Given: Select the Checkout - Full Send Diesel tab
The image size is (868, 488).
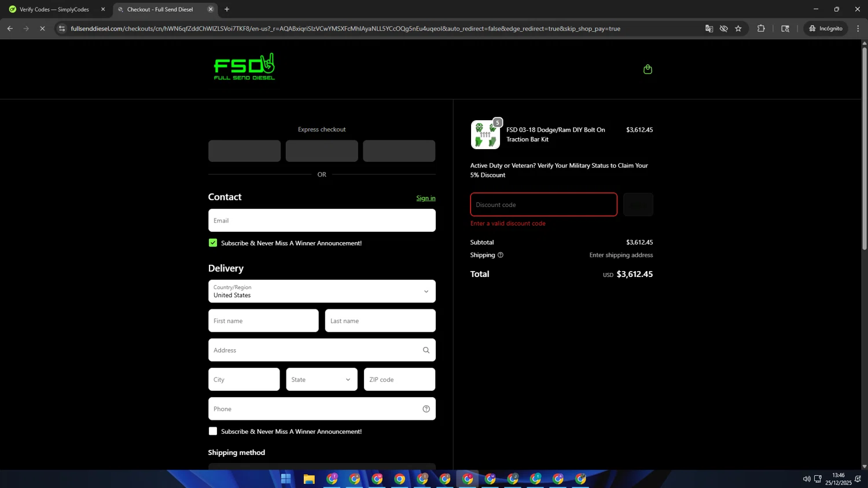Looking at the screenshot, I should point(160,9).
